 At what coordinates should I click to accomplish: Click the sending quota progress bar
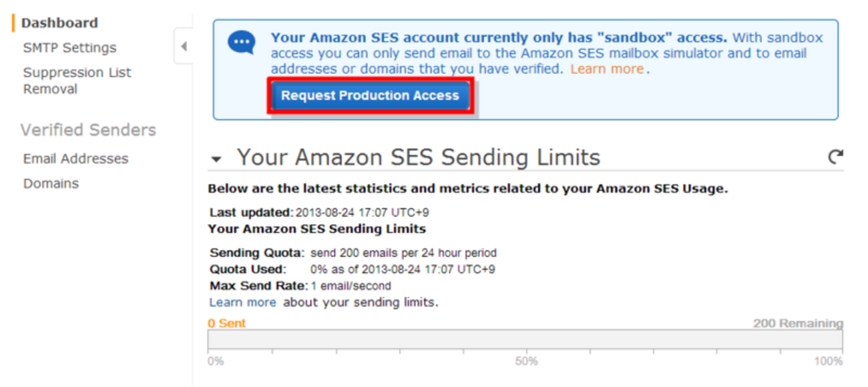pos(525,339)
